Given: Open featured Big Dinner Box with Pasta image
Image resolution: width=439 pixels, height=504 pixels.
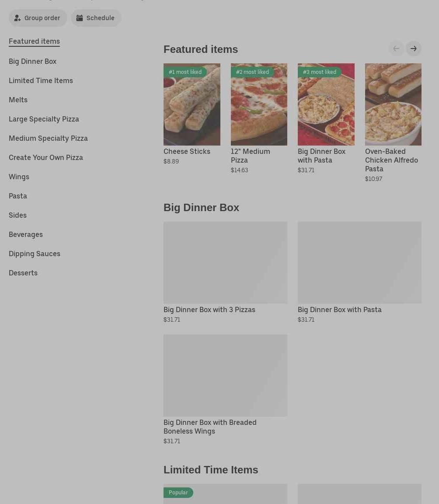Looking at the screenshot, I should pos(326,104).
